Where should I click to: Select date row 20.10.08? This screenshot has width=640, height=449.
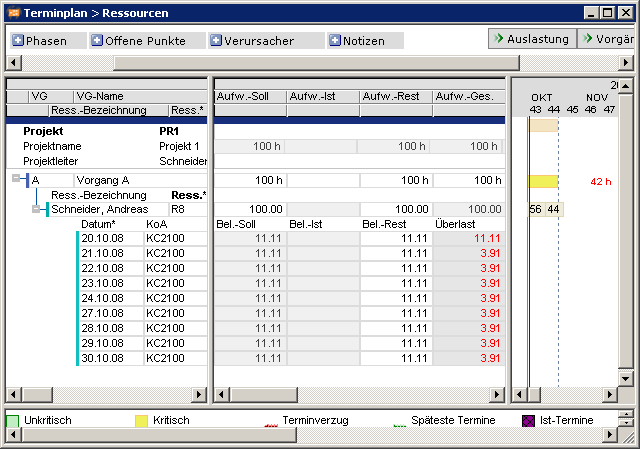point(111,238)
